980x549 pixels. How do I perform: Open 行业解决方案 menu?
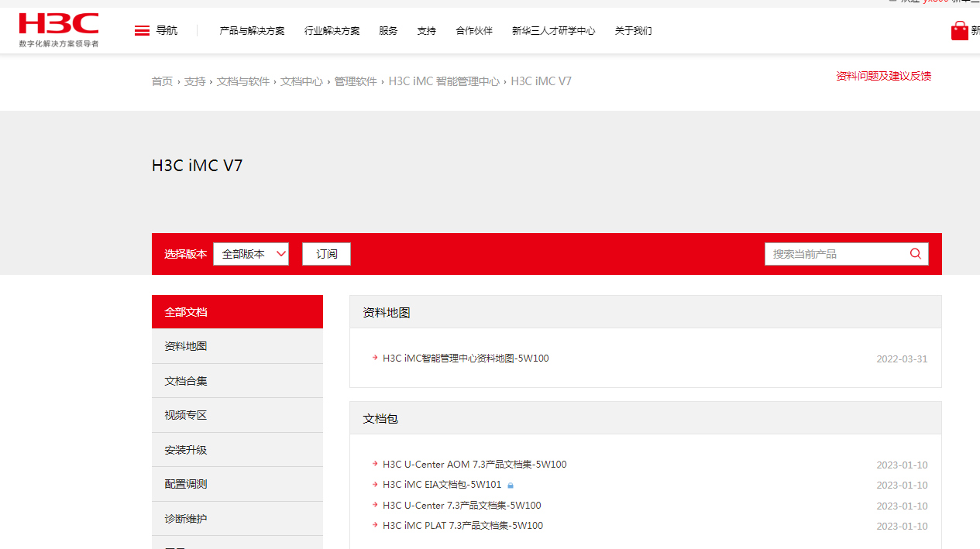[x=332, y=31]
